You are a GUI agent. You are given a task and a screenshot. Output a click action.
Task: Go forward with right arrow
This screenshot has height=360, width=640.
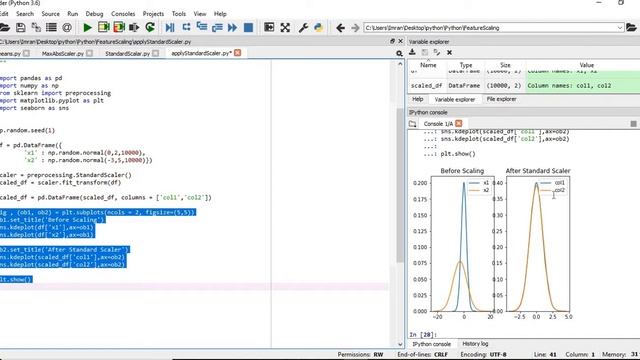[355, 28]
